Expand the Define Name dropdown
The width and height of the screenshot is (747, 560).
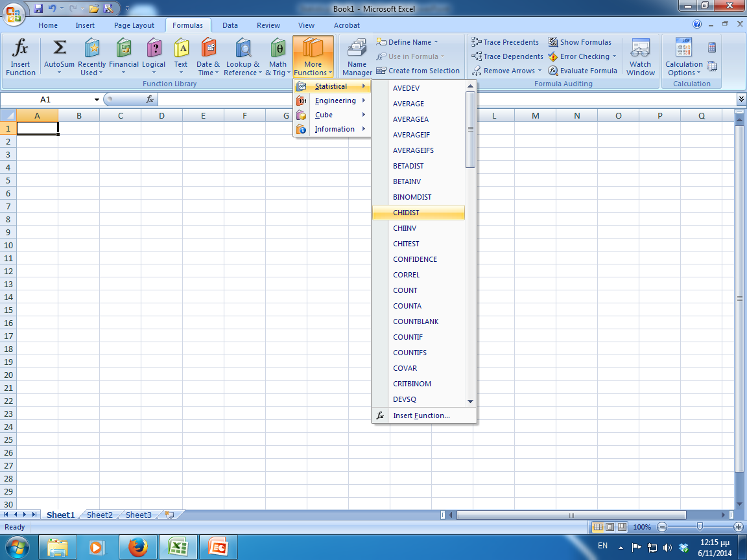pos(436,42)
